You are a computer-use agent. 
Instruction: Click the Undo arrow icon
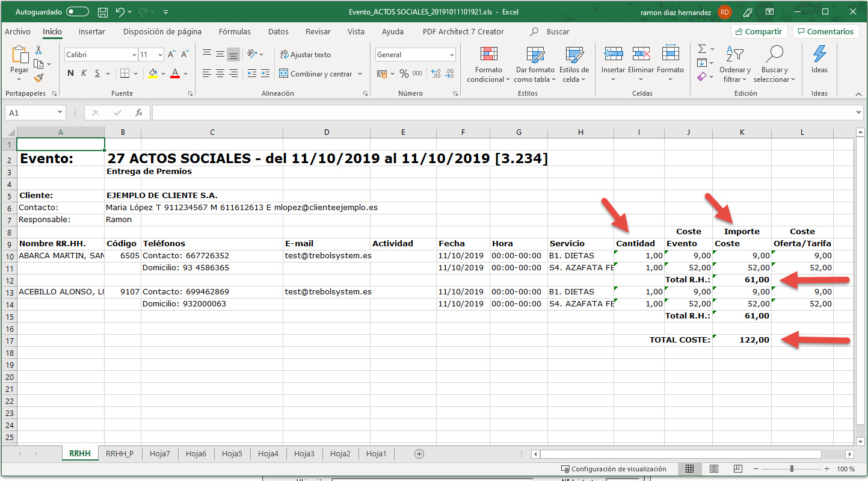[x=120, y=12]
